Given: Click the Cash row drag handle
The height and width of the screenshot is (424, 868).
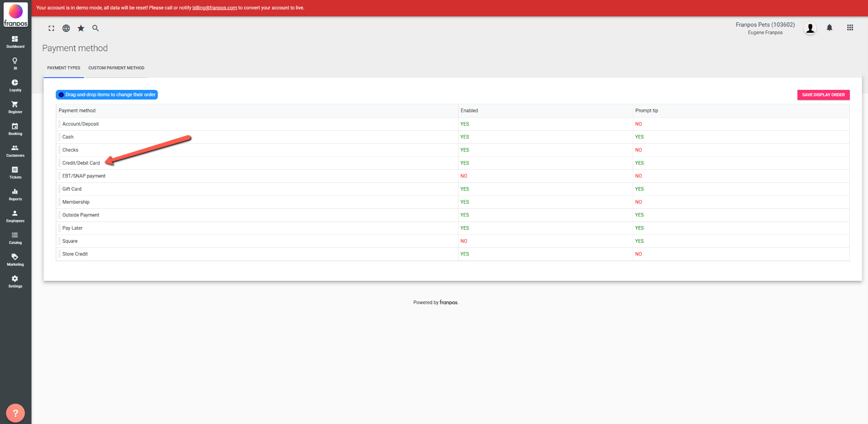Looking at the screenshot, I should pos(59,137).
